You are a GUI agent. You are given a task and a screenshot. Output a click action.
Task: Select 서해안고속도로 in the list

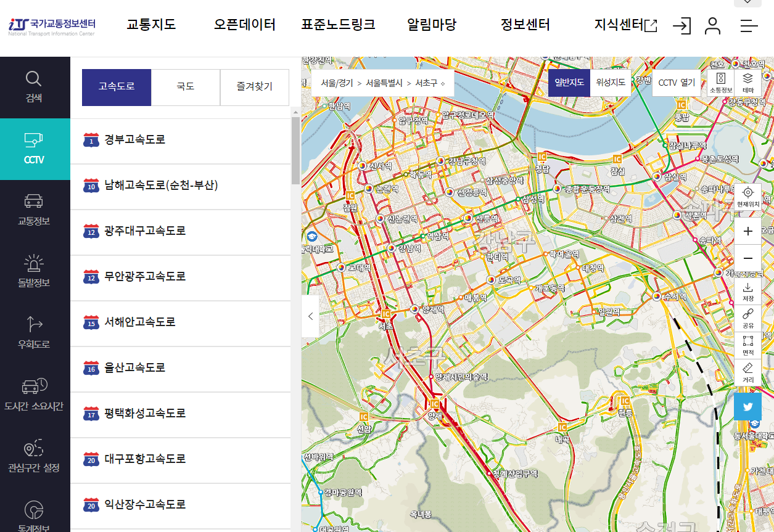[181, 323]
